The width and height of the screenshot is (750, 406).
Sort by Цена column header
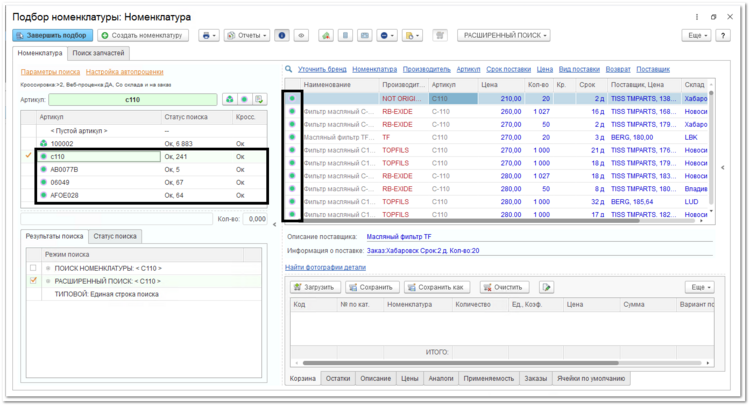point(501,85)
